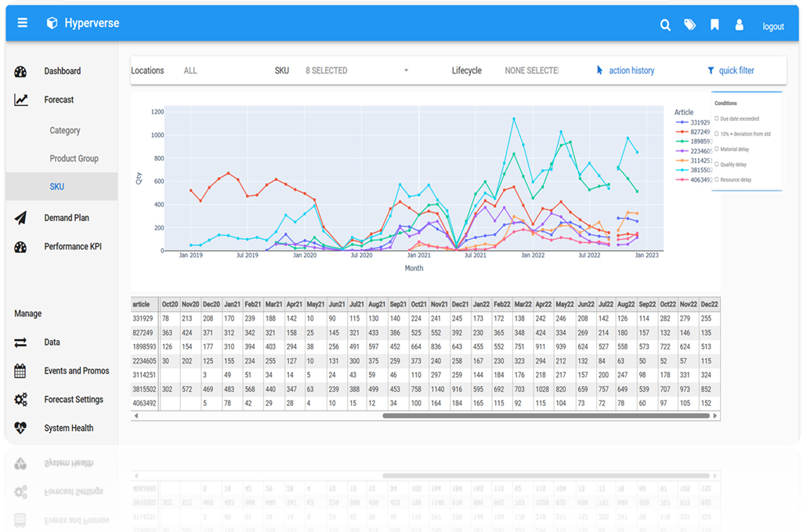Click the action history link
The image size is (803, 532).
pos(631,71)
